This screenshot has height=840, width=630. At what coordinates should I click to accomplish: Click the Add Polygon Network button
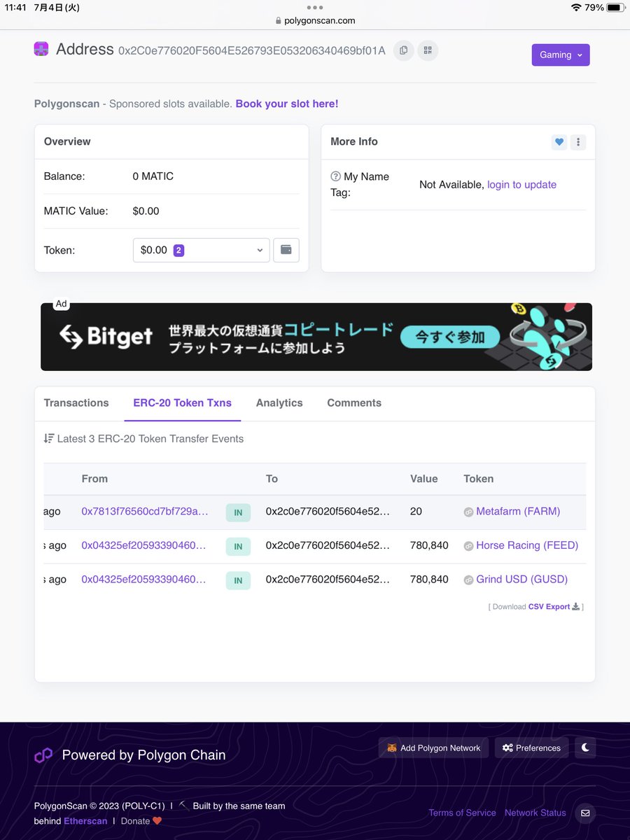point(434,748)
